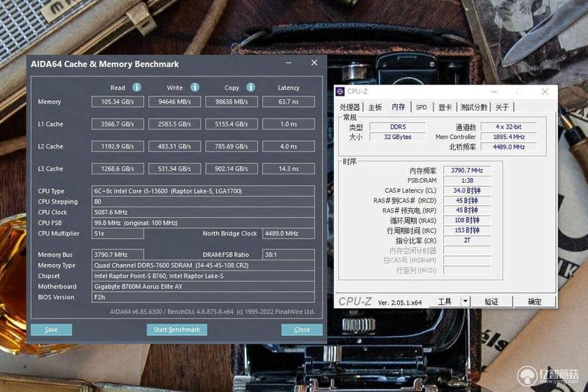588x392 pixels.
Task: Click L1 Cache Copy value 5155.4 GB/s
Action: pos(232,124)
